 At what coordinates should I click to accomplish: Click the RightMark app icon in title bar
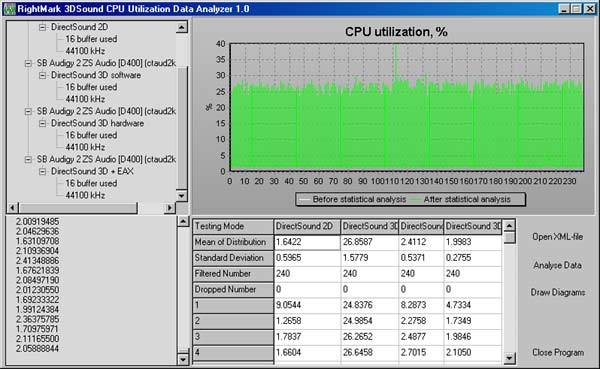click(x=9, y=9)
